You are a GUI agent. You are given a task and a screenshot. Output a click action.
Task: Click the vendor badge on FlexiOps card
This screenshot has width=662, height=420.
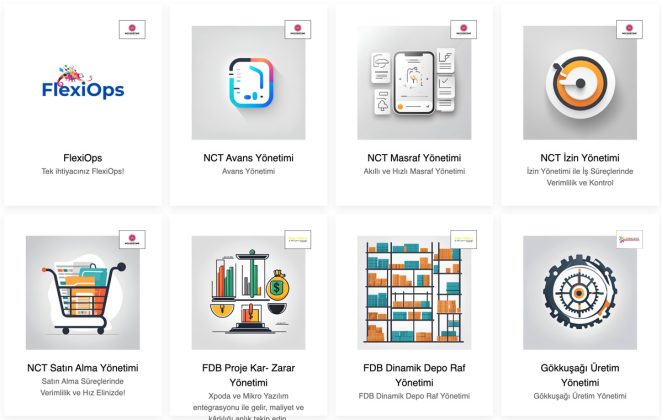(132, 30)
